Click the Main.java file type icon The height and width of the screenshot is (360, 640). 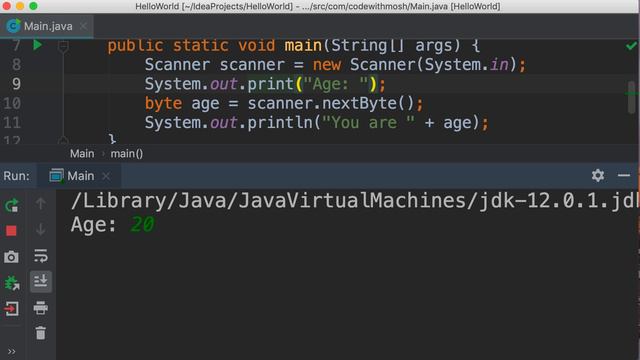(13, 26)
